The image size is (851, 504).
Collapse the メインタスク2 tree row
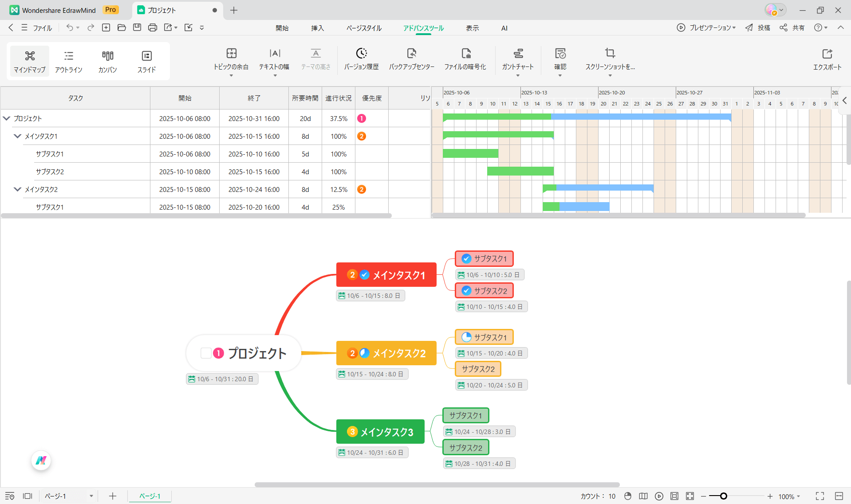(17, 189)
